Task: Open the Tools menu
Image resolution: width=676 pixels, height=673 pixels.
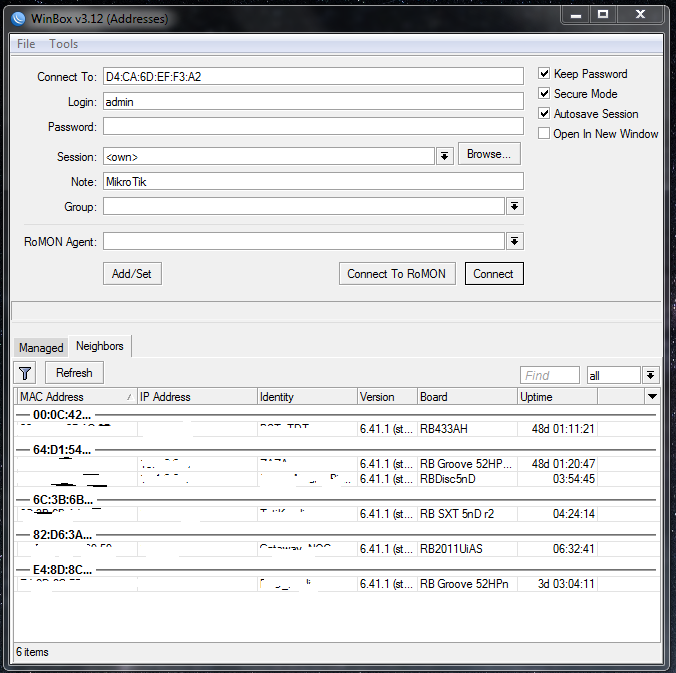Action: point(64,44)
